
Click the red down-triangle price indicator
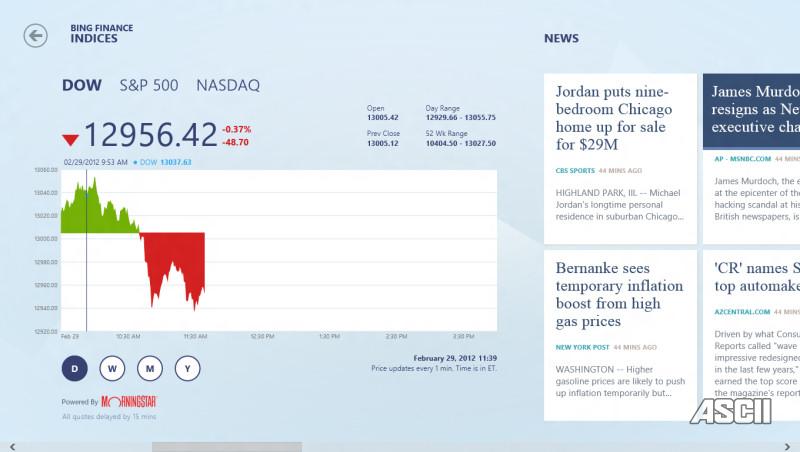pyautogui.click(x=70, y=139)
